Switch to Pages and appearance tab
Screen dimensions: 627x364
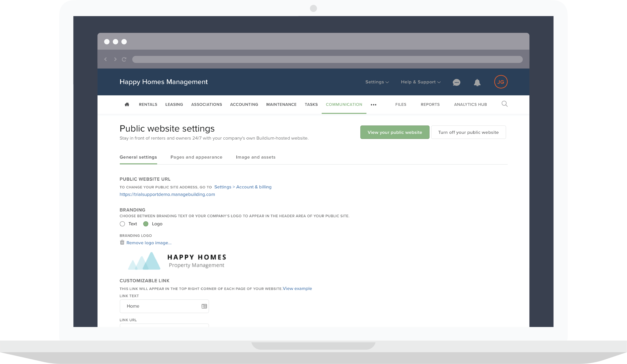[196, 157]
